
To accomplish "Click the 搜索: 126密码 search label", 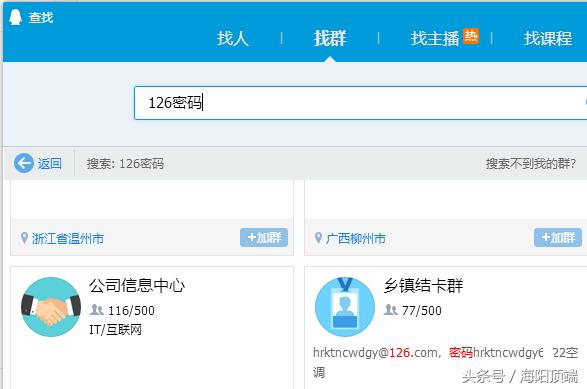I will pyautogui.click(x=125, y=164).
